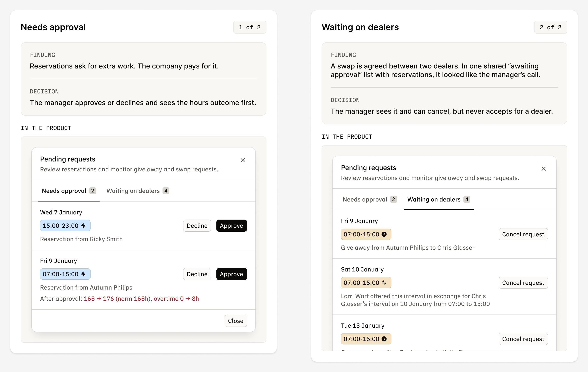Click 'Wed 7 January' date heading
Image resolution: width=588 pixels, height=372 pixels.
pos(61,212)
